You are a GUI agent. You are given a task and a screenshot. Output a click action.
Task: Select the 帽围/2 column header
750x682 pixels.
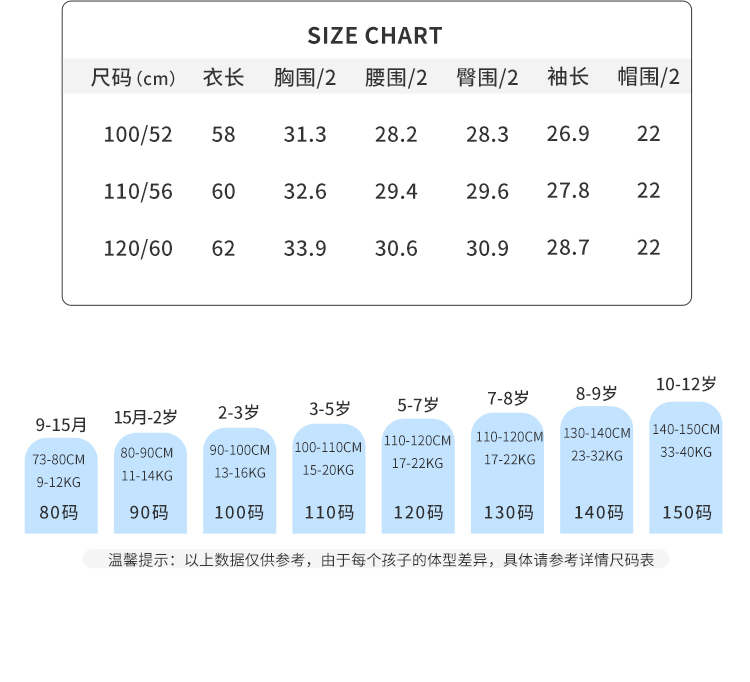(x=649, y=77)
